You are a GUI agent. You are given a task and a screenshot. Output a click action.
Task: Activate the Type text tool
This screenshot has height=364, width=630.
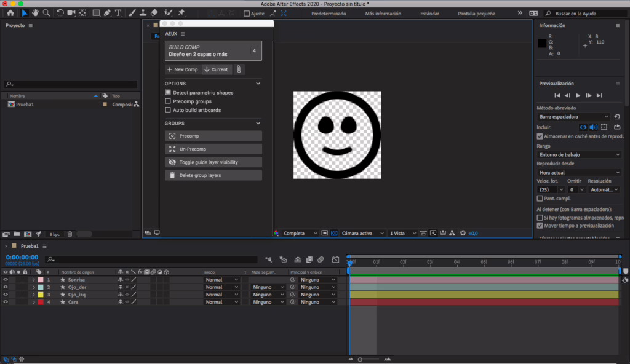(118, 13)
